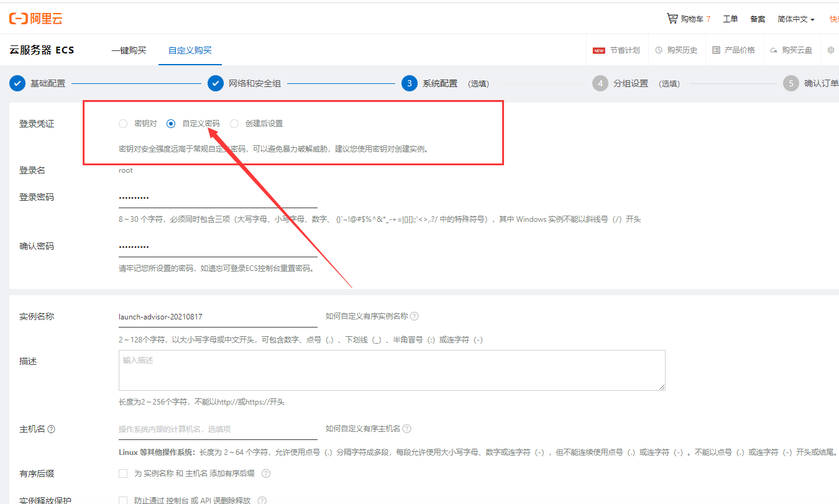Select the 密钥对 radio option
Image resolution: width=839 pixels, height=504 pixels.
point(123,124)
